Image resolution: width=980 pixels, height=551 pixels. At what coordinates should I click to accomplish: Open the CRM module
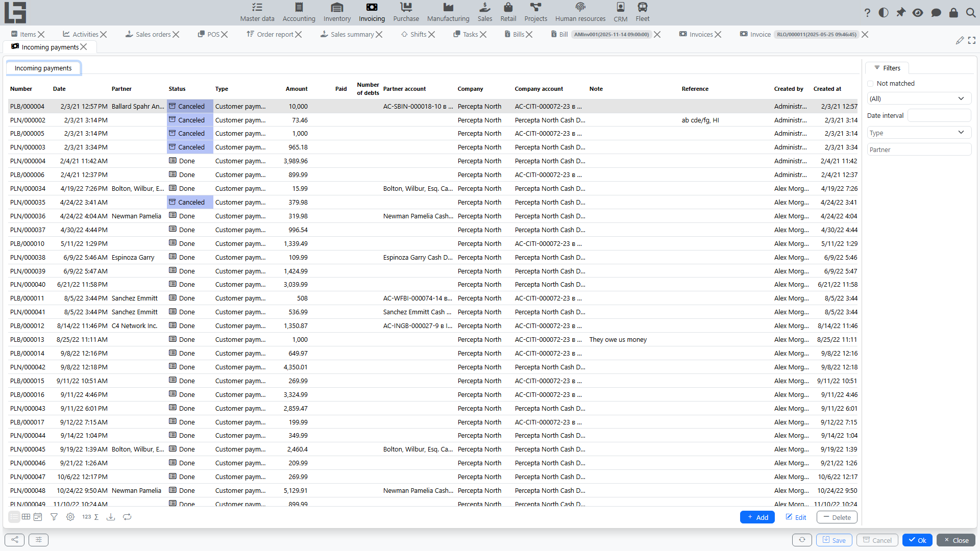[621, 12]
